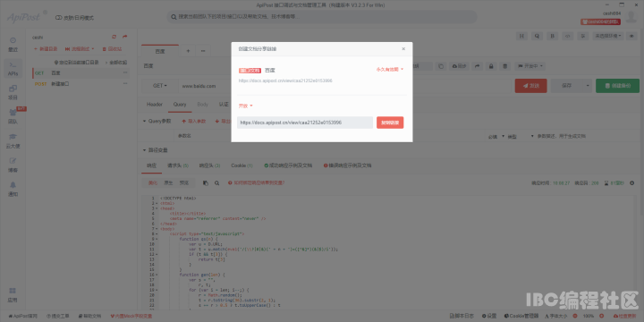Open the success response example tab
644x322 pixels.
[288, 165]
